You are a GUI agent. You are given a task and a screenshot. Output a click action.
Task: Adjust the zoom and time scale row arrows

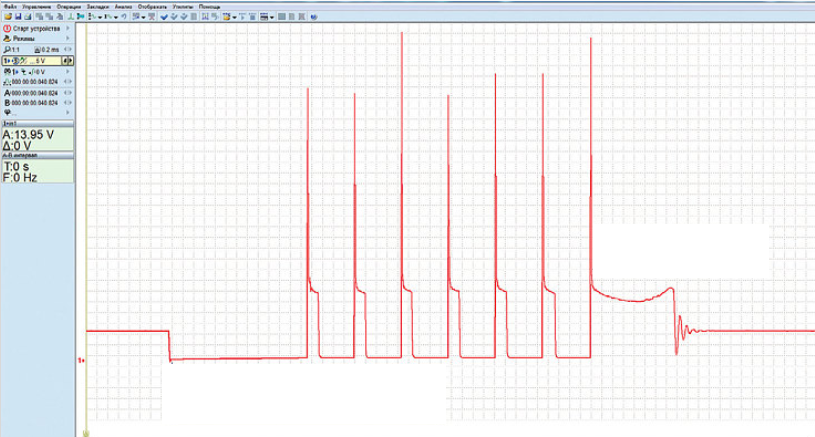coord(68,49)
